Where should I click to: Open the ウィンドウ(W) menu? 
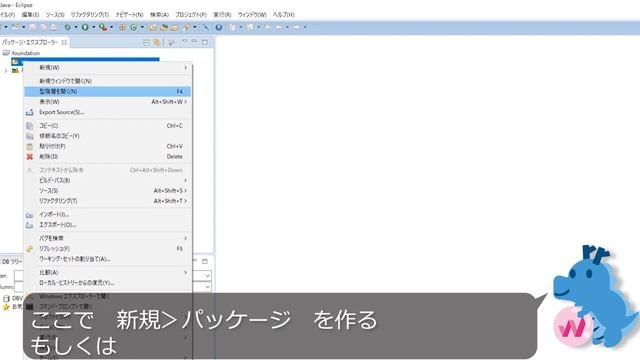coord(252,15)
